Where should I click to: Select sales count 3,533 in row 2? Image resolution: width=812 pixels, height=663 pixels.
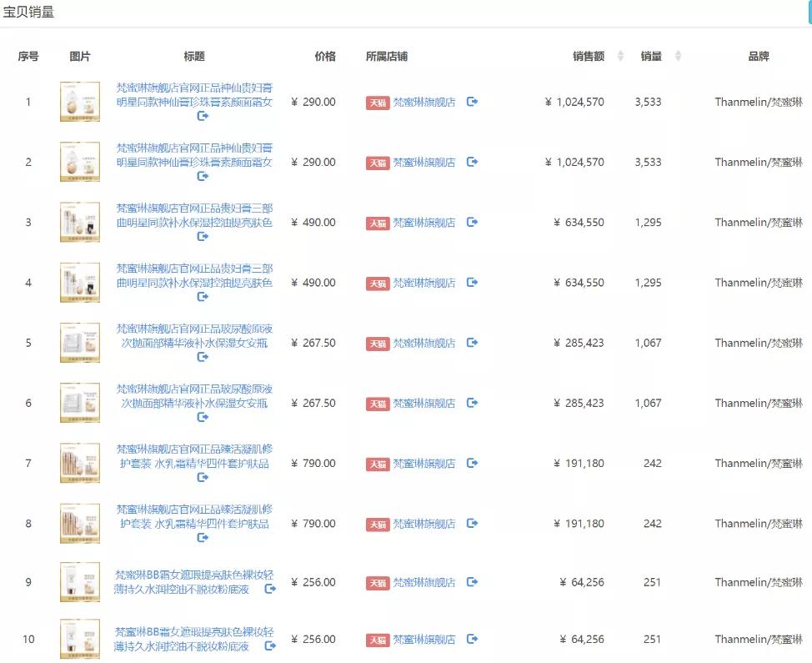tap(649, 162)
